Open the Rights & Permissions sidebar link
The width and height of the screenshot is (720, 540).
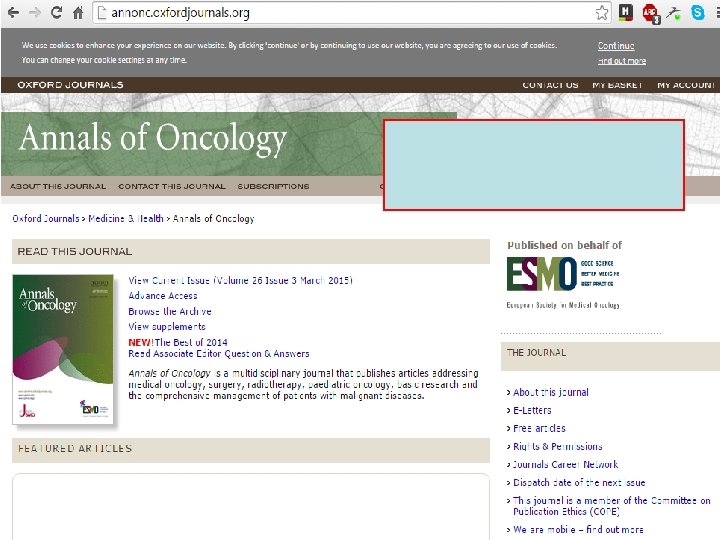pos(557,446)
